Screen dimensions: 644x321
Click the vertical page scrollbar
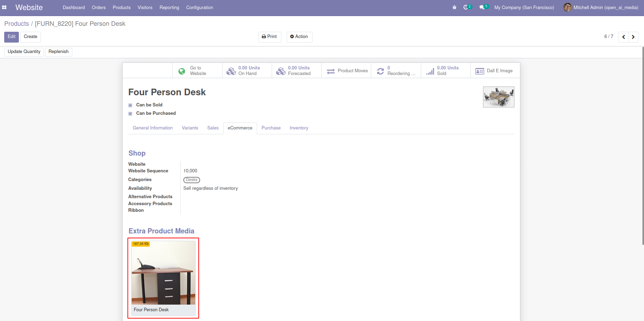click(643, 146)
